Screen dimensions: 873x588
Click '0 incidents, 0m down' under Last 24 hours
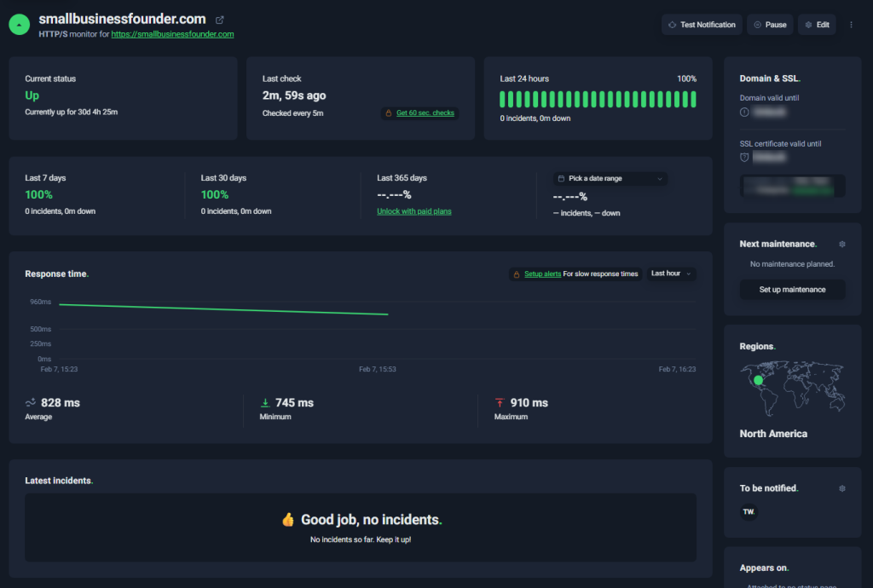point(535,118)
